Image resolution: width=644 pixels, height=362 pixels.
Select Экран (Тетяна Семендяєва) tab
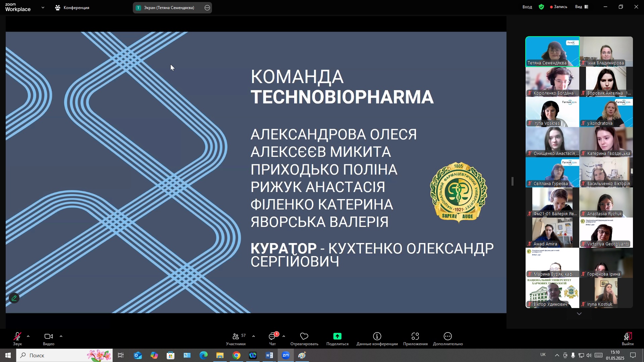pyautogui.click(x=169, y=7)
